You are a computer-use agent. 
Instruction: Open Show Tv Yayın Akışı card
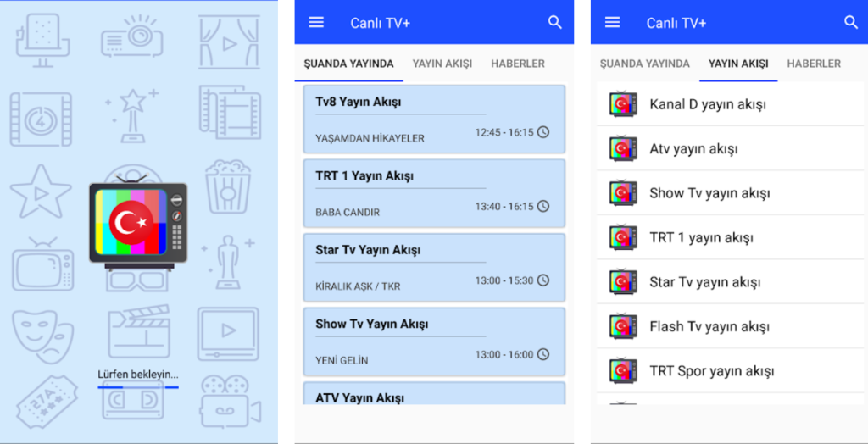(x=435, y=341)
